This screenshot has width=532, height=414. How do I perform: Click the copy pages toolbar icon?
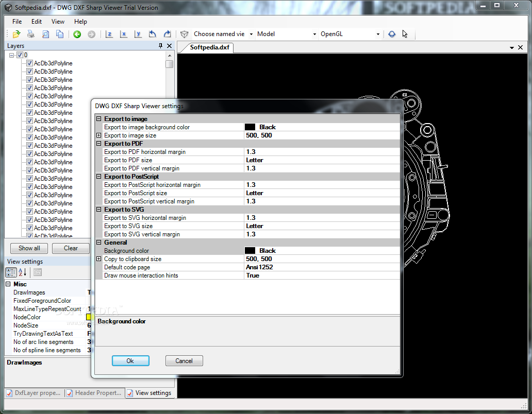pos(60,34)
